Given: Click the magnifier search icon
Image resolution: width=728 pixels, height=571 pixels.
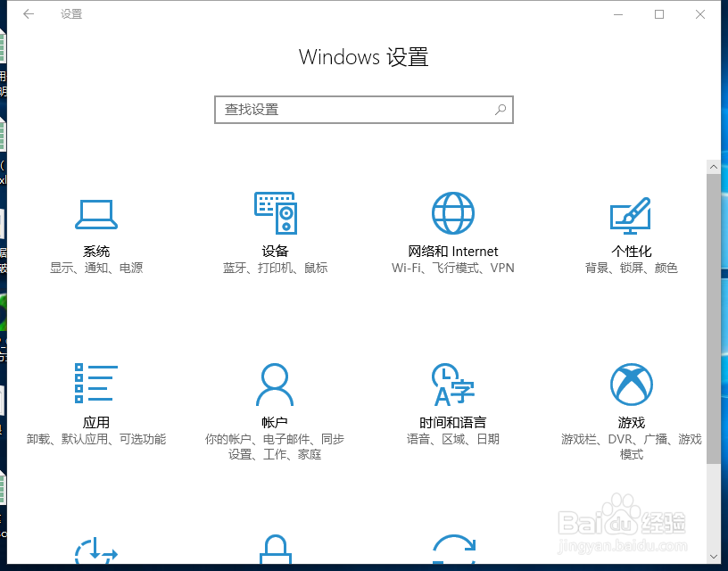Looking at the screenshot, I should point(500,110).
